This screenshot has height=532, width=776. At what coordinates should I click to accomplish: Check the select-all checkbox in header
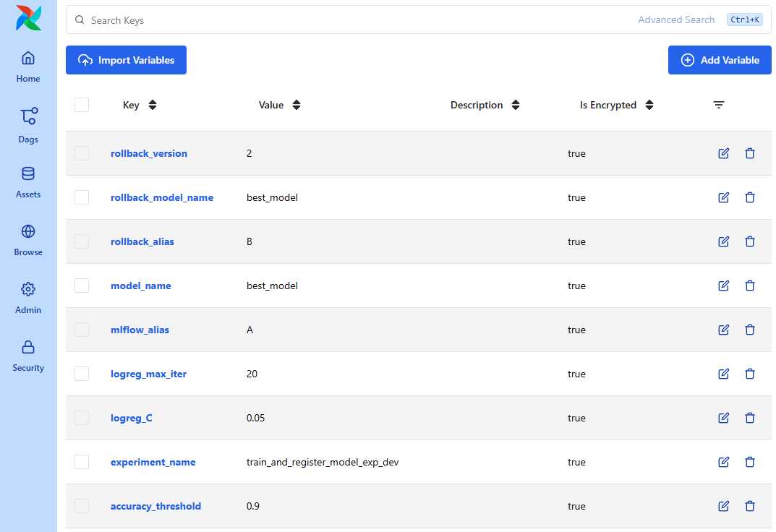(x=82, y=105)
